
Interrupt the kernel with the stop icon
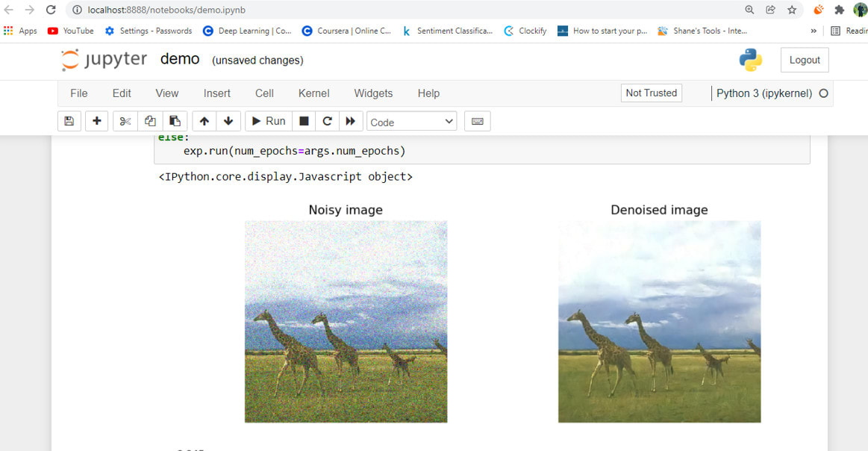304,122
